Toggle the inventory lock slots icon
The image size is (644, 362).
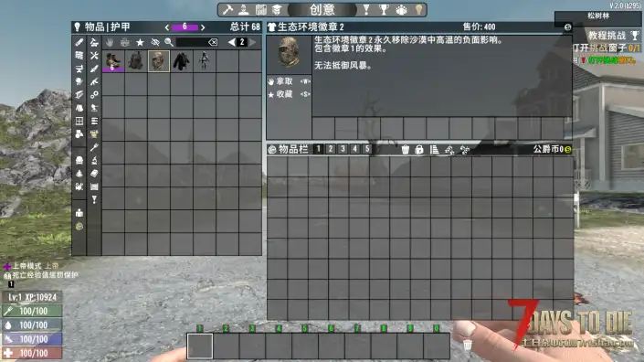tap(419, 150)
